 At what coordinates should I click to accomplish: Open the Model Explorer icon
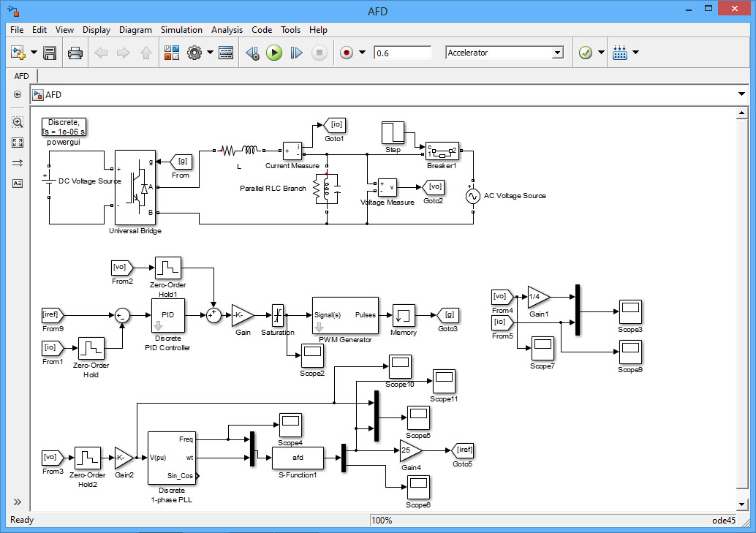click(226, 53)
